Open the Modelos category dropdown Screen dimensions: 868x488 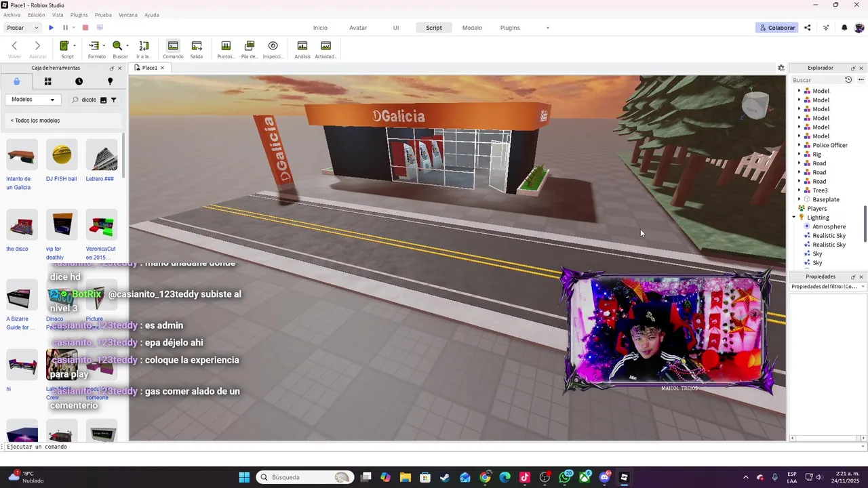32,100
